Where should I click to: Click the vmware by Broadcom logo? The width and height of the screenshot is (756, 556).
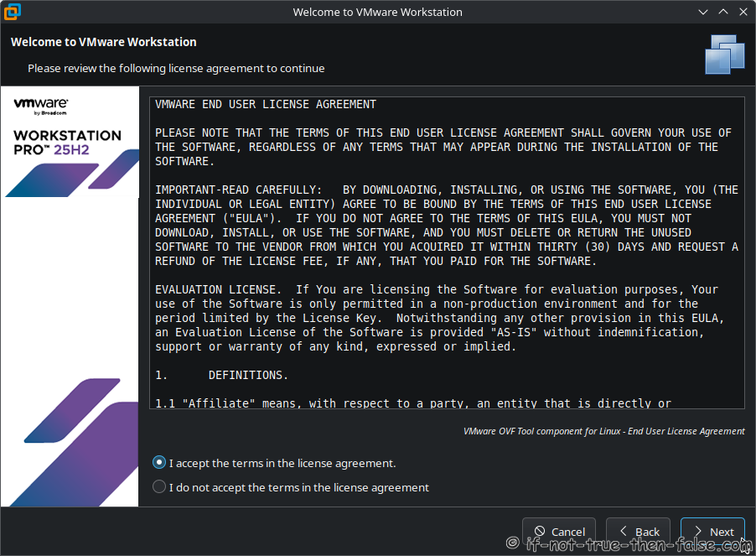pos(41,106)
